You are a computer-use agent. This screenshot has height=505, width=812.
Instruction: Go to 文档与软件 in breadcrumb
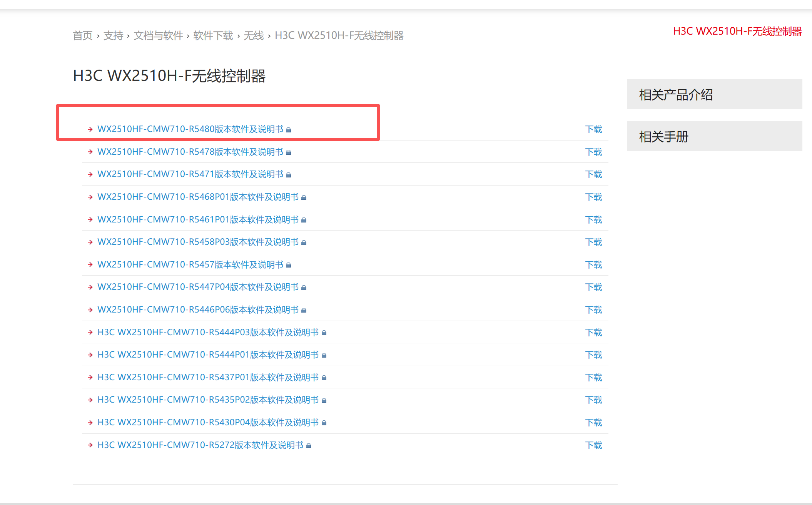coord(158,36)
